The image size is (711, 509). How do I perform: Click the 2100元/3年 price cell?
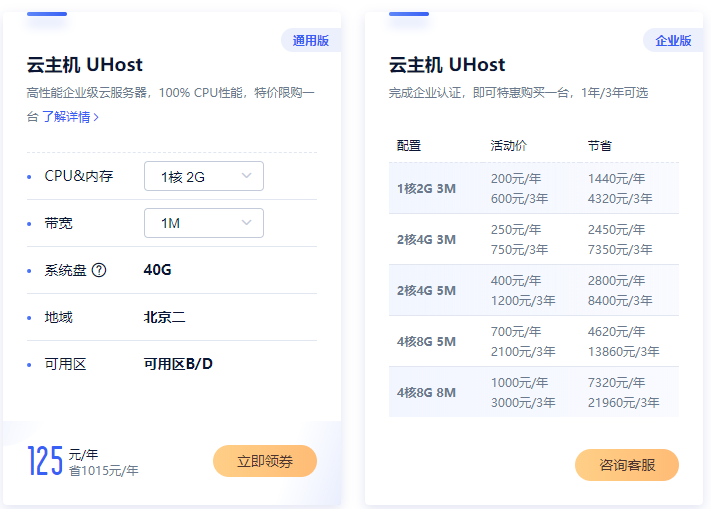(x=523, y=351)
